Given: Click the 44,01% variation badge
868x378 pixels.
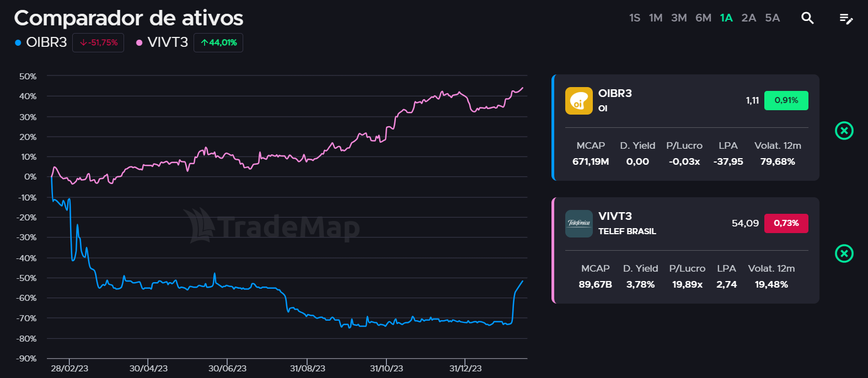Looking at the screenshot, I should pyautogui.click(x=218, y=42).
